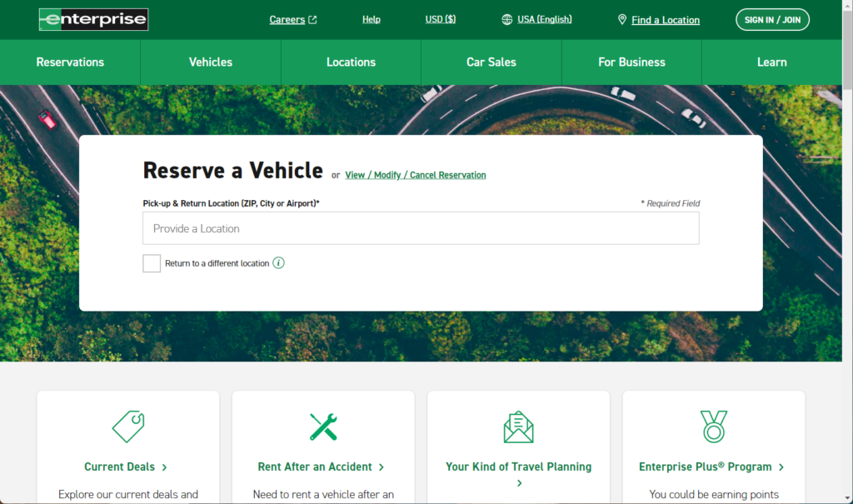Open the For Business menu
Image resolution: width=853 pixels, height=504 pixels.
point(631,62)
